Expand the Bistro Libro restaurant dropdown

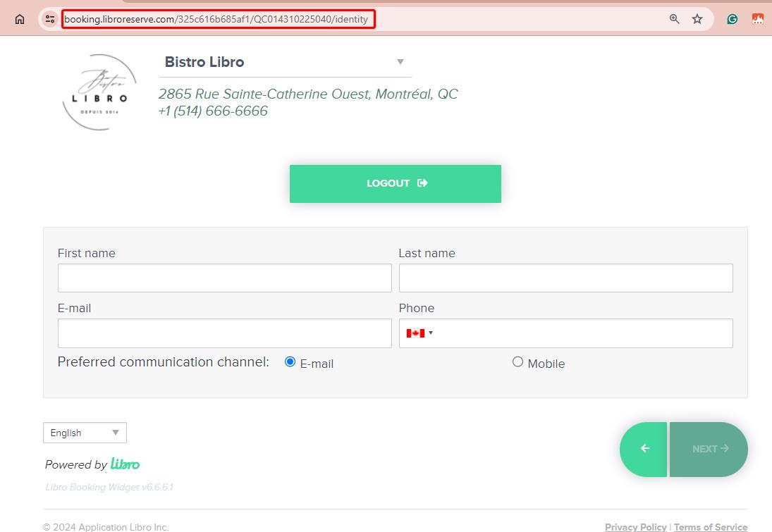click(x=400, y=62)
